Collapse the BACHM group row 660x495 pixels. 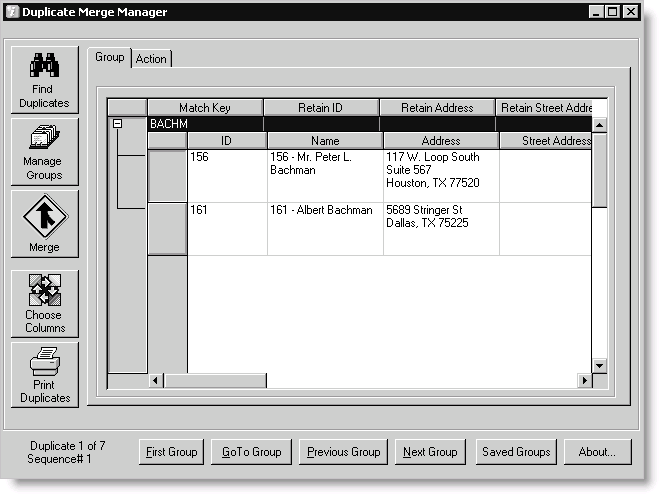[117, 124]
